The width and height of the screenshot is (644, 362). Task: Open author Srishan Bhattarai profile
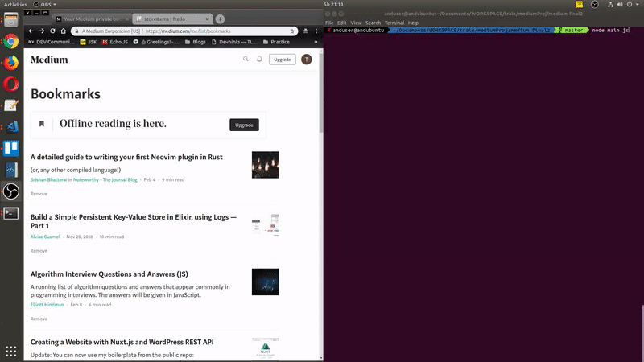pos(48,179)
